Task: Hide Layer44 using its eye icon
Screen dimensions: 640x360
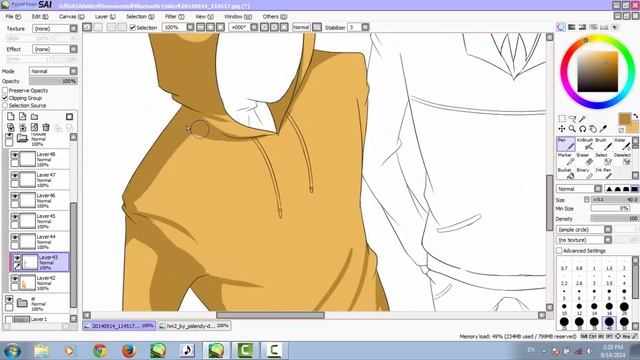Action: point(15,237)
